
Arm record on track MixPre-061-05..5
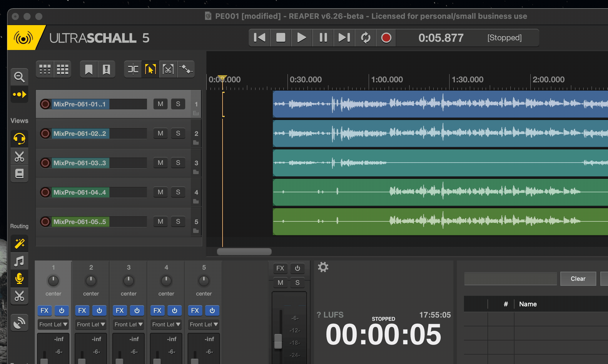[x=45, y=221]
